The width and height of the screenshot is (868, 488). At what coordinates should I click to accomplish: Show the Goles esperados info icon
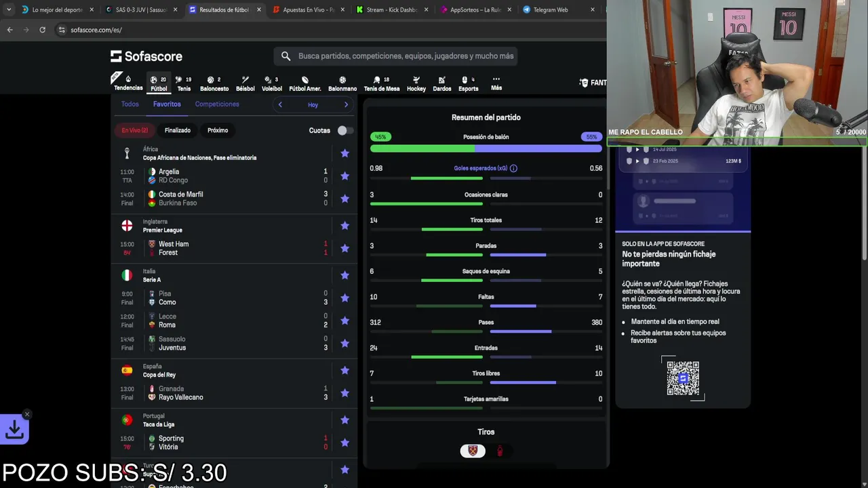tap(513, 168)
